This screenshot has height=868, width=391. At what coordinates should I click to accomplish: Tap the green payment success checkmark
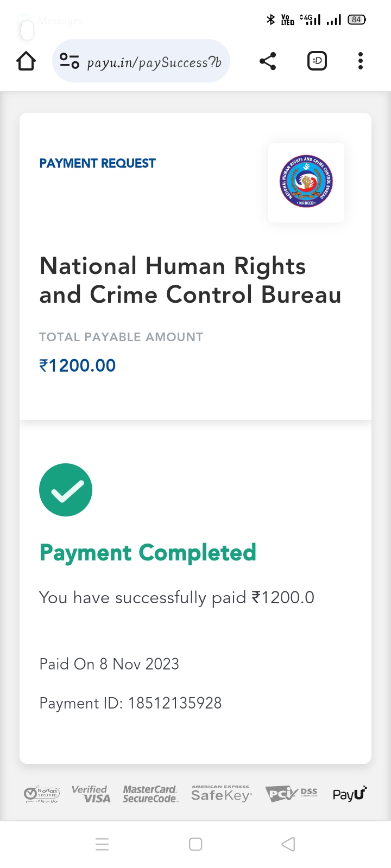(66, 490)
